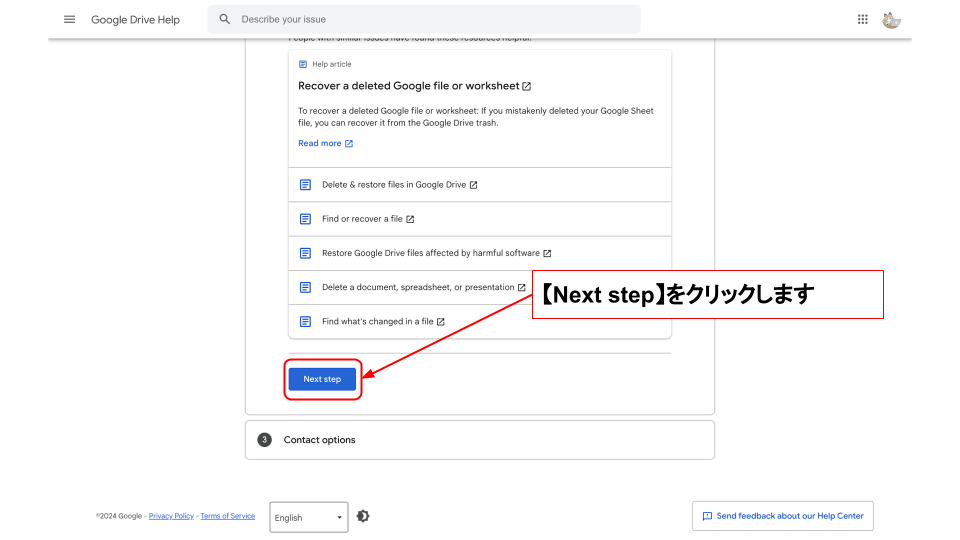Click document icon beside Find what's changed

click(x=306, y=322)
